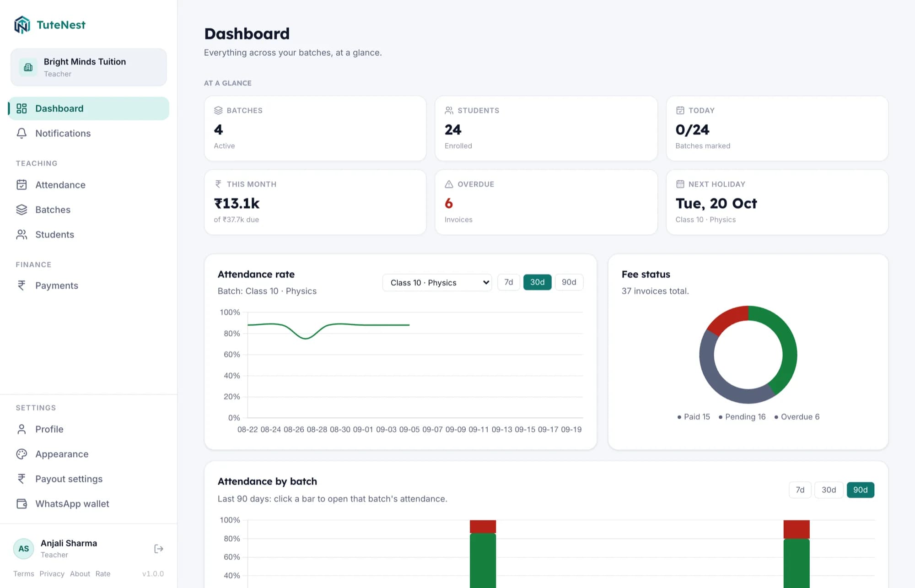This screenshot has height=588, width=915.
Task: Click the Students people icon in sidebar
Action: 22,234
